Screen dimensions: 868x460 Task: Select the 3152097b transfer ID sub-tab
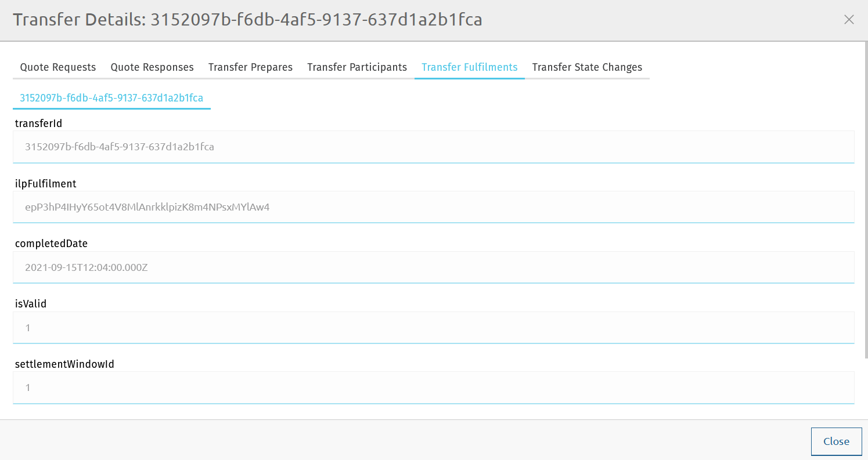tap(111, 98)
